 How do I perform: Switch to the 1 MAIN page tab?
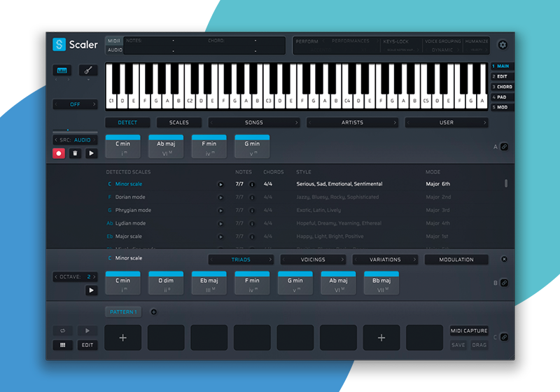tap(501, 66)
